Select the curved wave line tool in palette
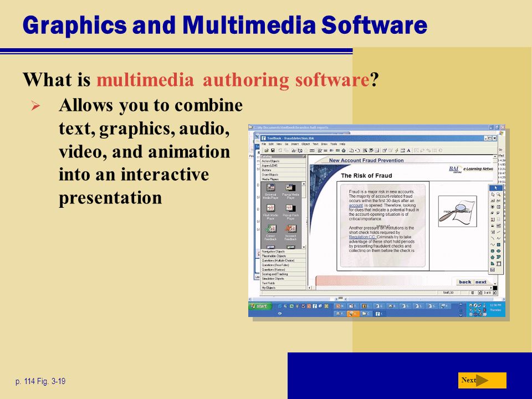 point(492,245)
